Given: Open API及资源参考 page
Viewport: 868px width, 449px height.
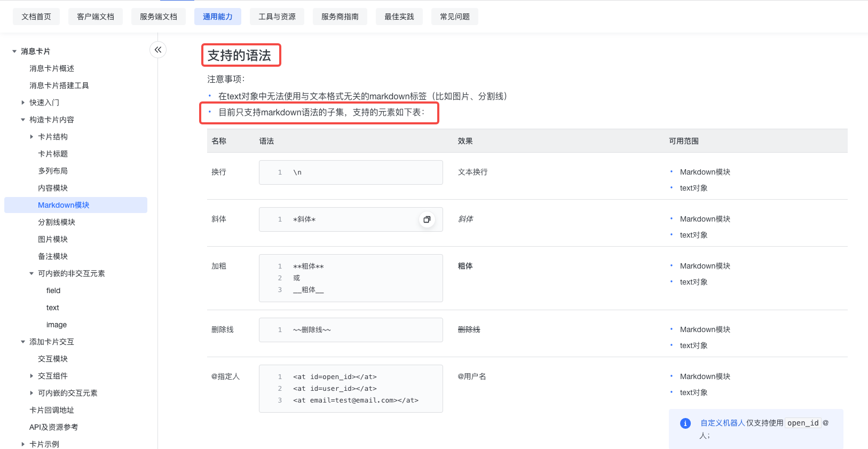Looking at the screenshot, I should tap(53, 427).
